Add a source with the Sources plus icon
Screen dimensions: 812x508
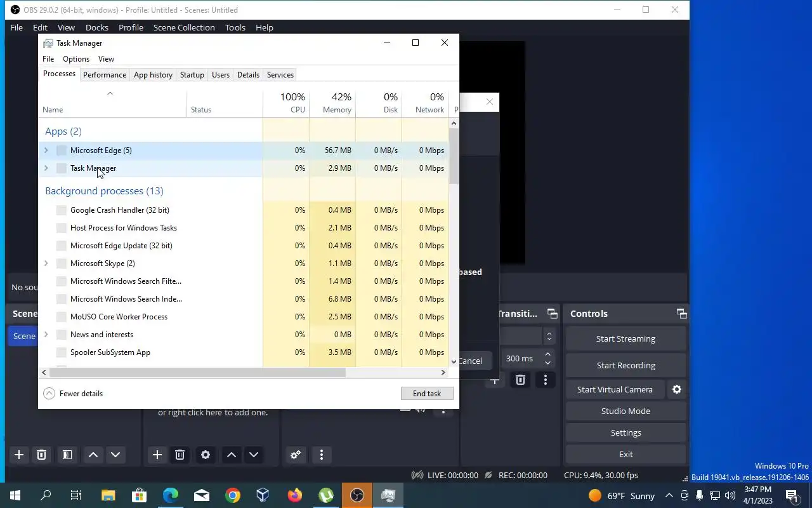pos(157,455)
